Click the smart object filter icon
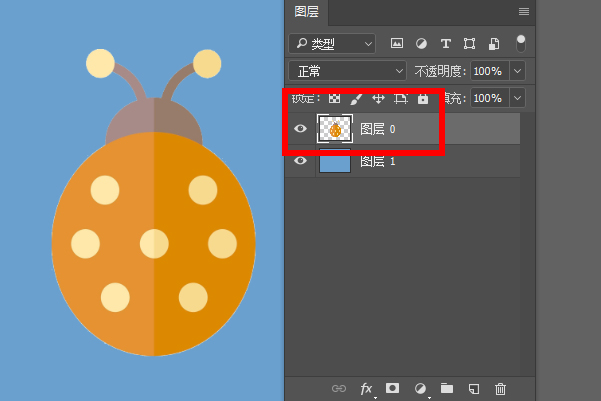The image size is (601, 401). [494, 43]
